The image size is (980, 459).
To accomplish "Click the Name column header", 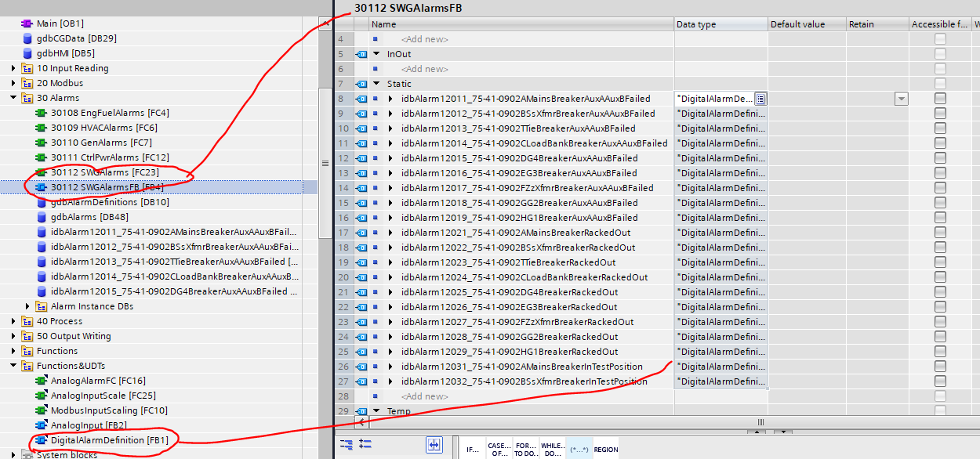I will (521, 24).
